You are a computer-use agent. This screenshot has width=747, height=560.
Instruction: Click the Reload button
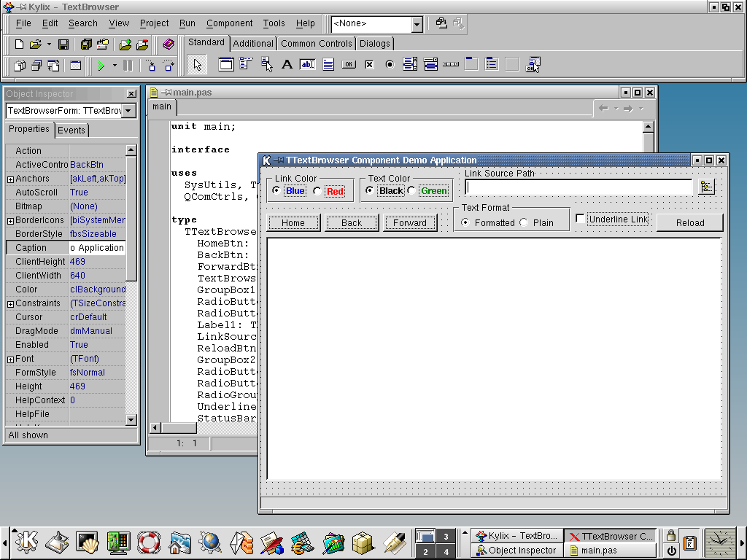[x=689, y=222]
